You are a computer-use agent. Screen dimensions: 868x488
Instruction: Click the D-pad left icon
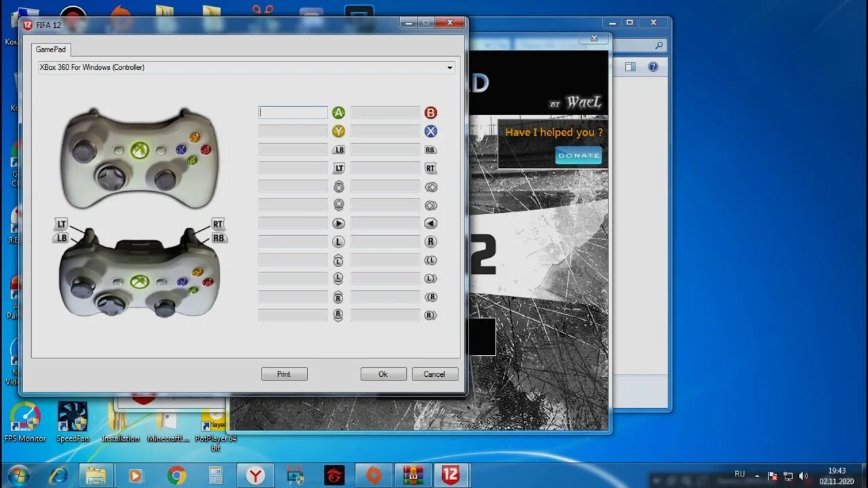(431, 186)
